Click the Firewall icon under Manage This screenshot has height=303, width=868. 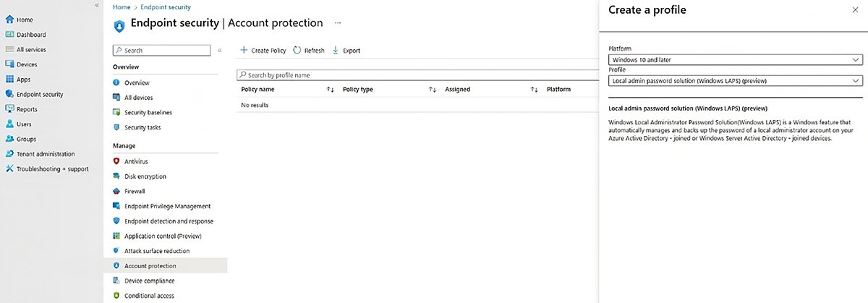pos(116,191)
